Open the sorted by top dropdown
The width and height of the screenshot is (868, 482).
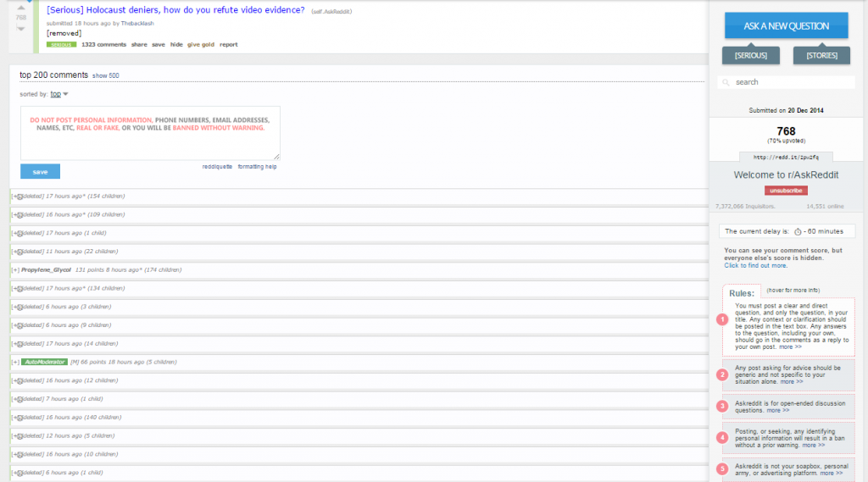coord(59,94)
